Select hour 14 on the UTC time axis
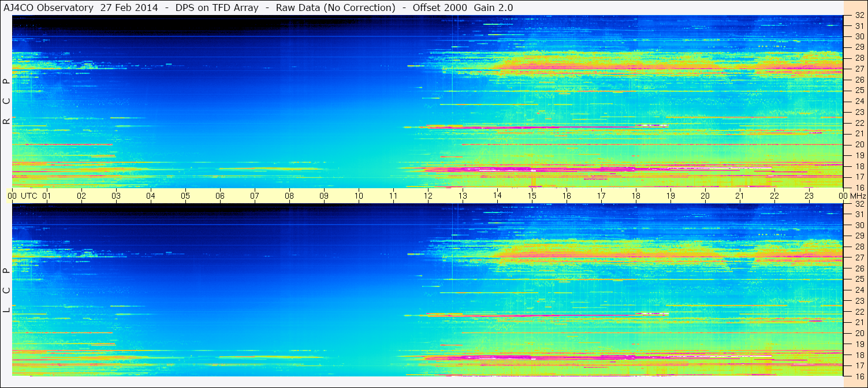 497,196
